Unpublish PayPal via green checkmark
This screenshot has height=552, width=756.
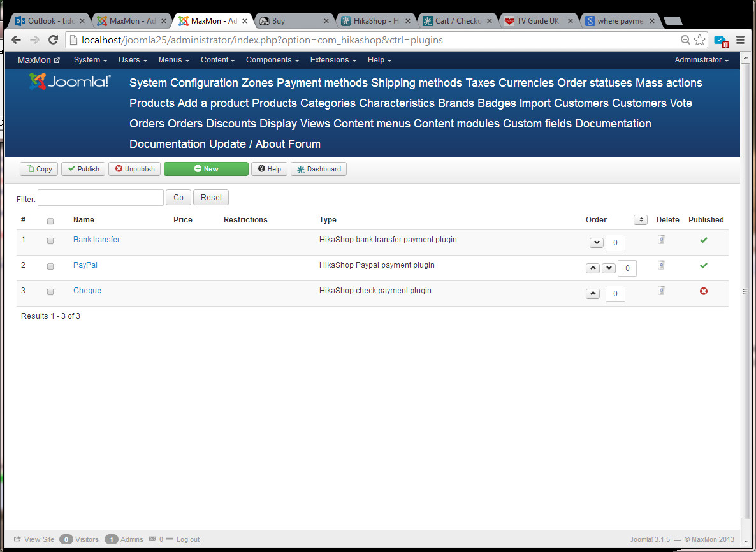(x=704, y=265)
